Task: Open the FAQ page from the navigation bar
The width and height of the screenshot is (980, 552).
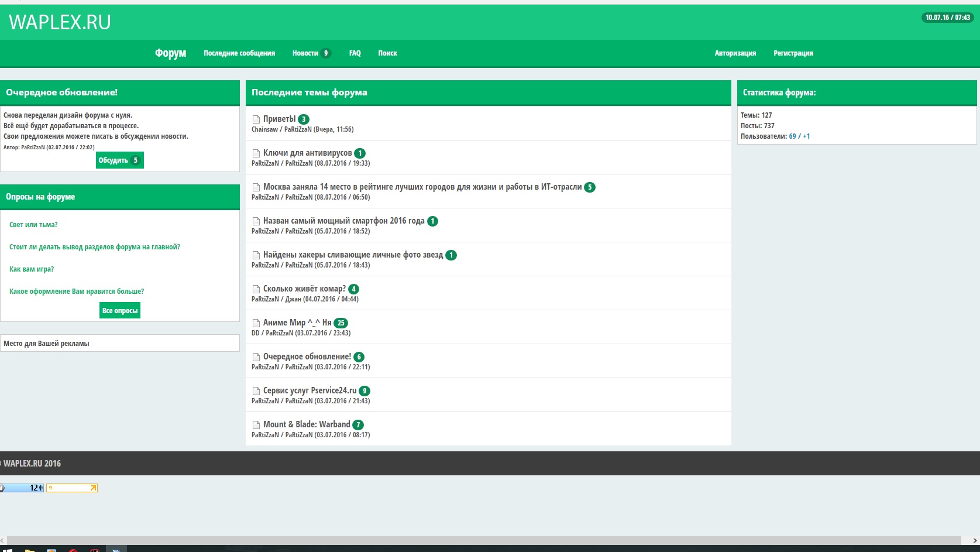Action: tap(355, 53)
